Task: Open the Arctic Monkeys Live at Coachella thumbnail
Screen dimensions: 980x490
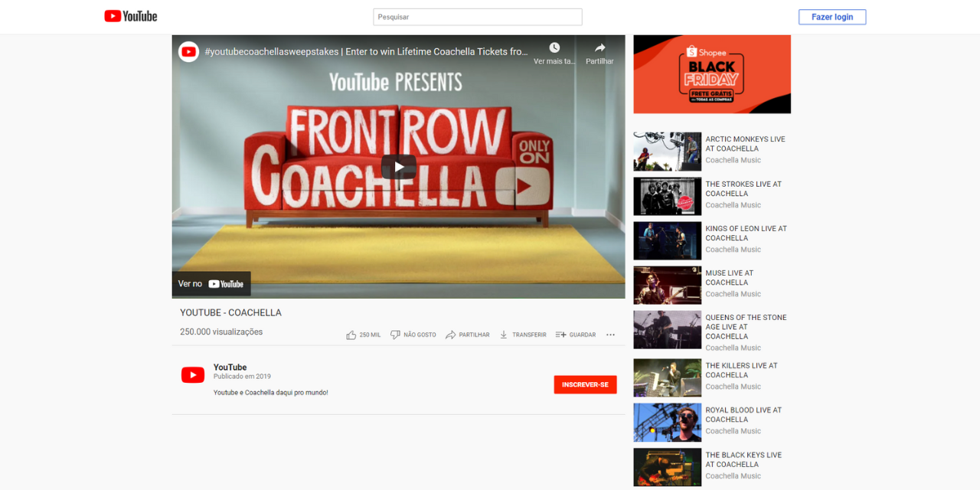Action: (x=667, y=152)
